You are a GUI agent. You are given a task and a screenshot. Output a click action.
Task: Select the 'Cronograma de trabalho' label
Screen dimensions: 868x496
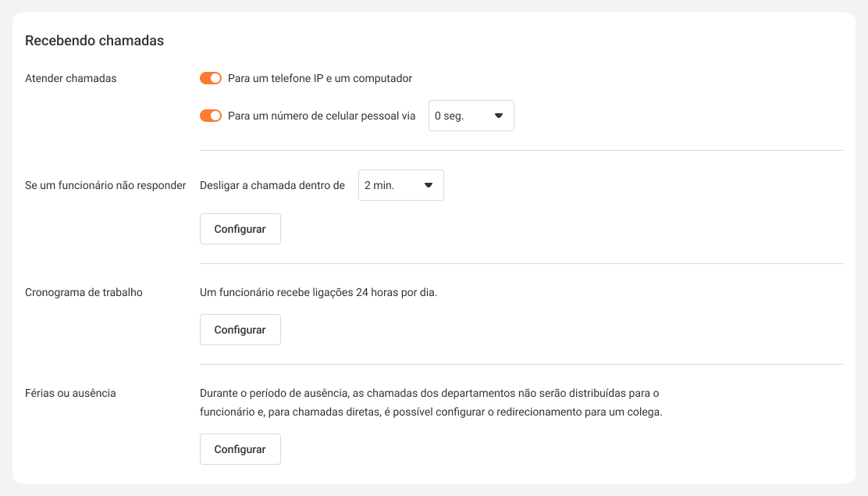point(84,292)
